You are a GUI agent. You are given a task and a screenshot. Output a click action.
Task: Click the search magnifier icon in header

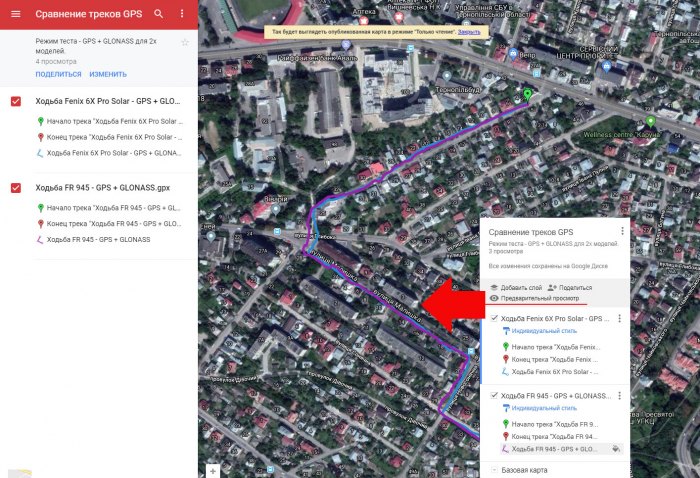tap(158, 14)
